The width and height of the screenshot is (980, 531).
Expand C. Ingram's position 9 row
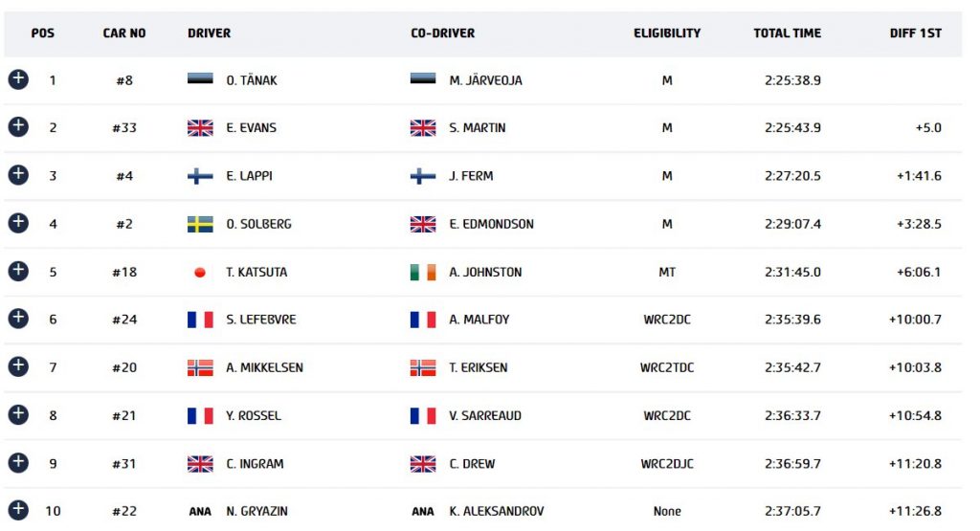click(x=18, y=463)
